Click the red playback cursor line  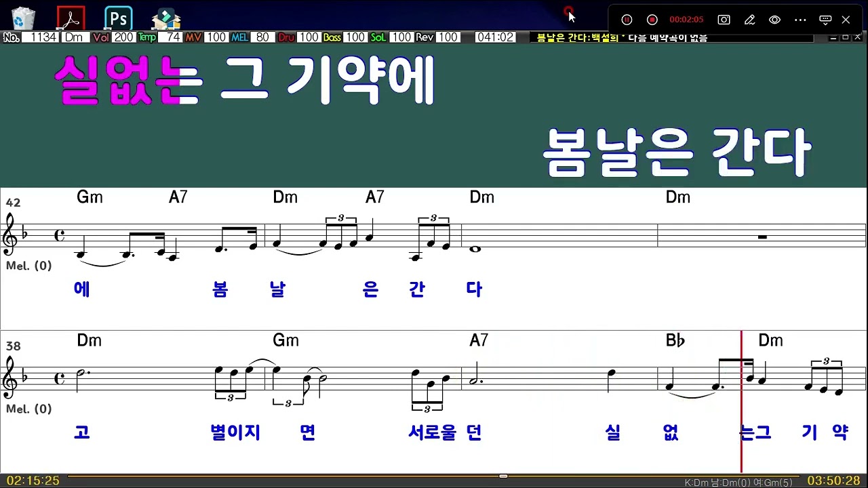point(741,401)
